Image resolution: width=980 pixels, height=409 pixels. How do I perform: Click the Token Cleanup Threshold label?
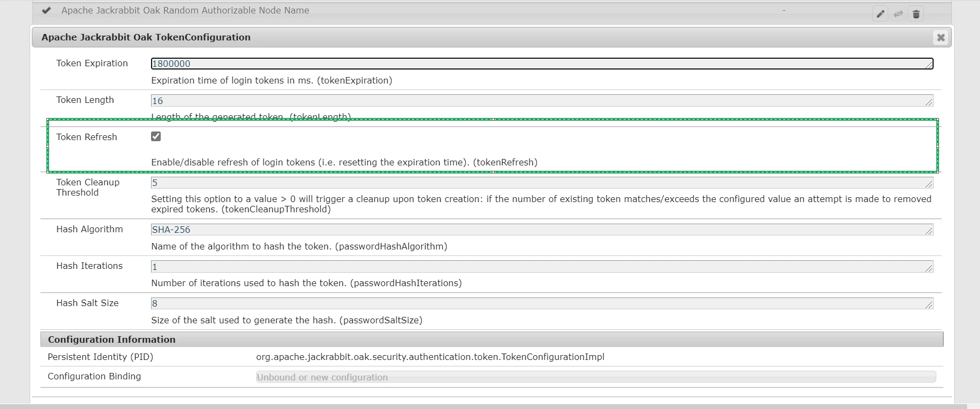point(88,188)
